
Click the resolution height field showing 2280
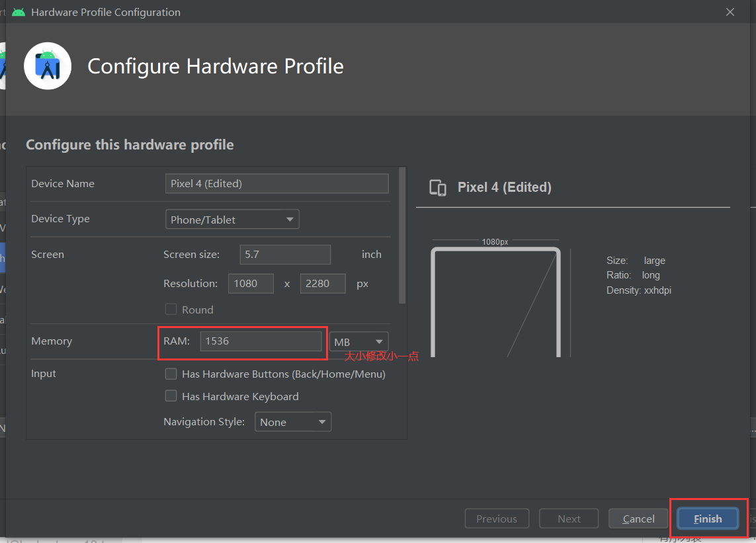(x=323, y=284)
